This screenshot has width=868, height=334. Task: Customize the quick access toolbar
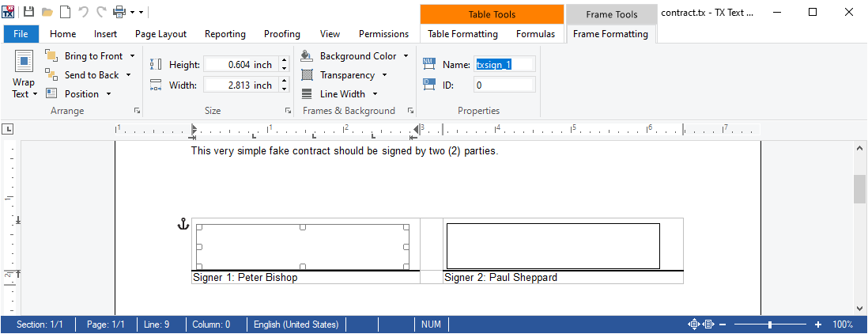(141, 12)
